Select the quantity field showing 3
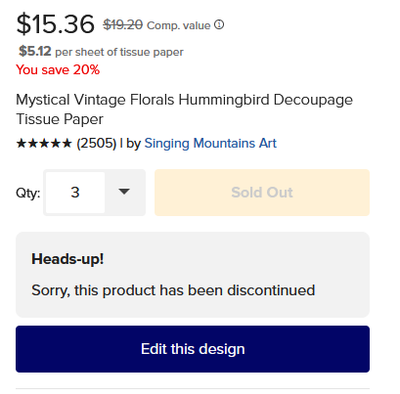Image resolution: width=400 pixels, height=394 pixels. (x=75, y=192)
